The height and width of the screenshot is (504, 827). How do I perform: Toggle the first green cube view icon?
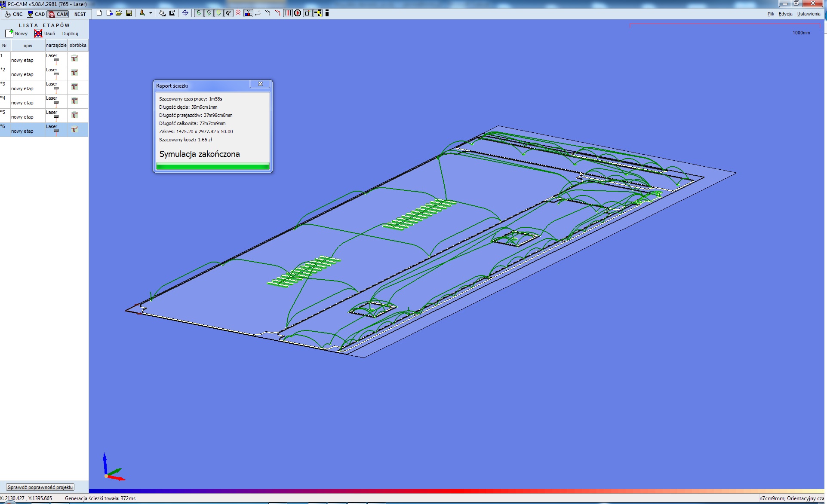tap(199, 13)
